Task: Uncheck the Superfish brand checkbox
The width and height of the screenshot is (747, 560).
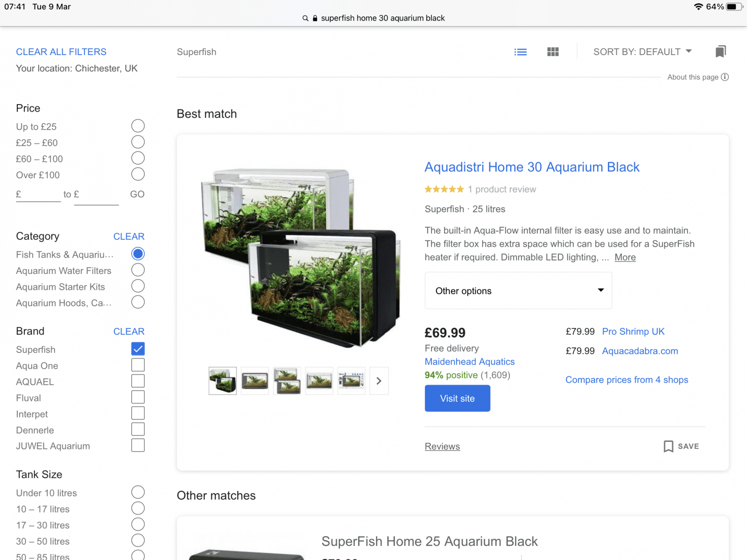Action: 138,349
